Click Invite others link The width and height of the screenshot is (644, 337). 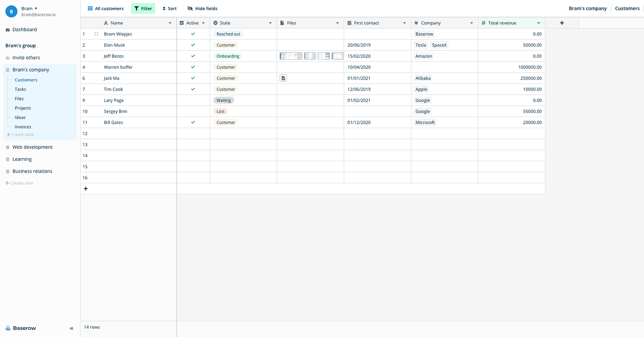click(26, 58)
